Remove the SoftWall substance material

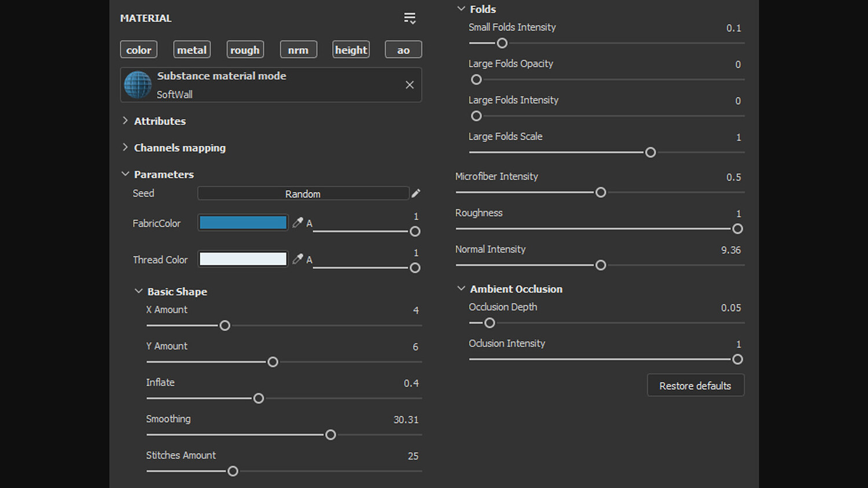point(410,85)
